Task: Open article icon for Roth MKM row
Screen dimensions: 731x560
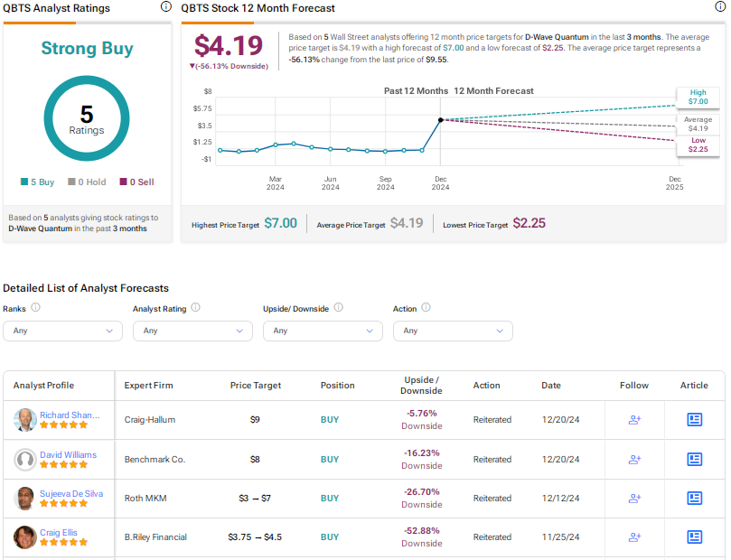Action: (695, 498)
